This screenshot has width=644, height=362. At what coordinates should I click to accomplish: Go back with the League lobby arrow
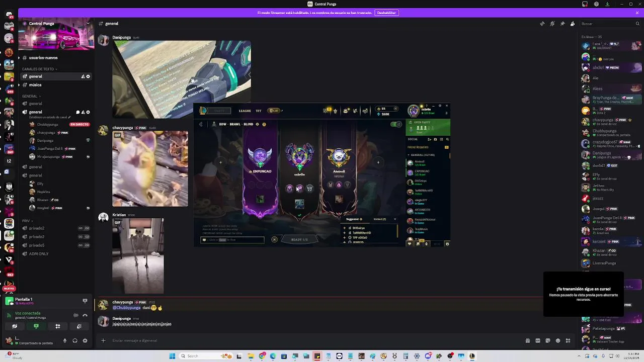point(201,124)
